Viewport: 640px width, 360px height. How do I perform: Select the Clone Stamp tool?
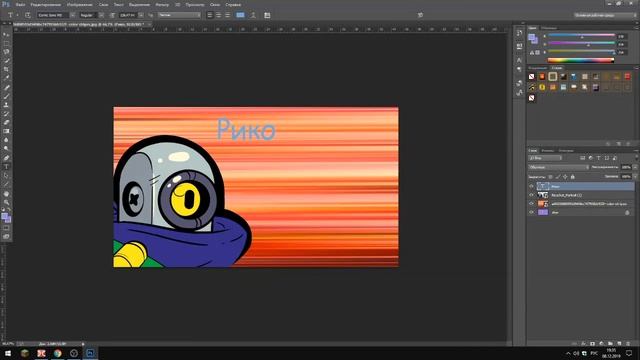(6, 105)
